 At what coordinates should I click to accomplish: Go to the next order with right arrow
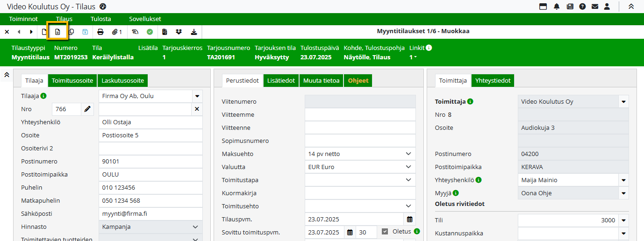pos(31,32)
